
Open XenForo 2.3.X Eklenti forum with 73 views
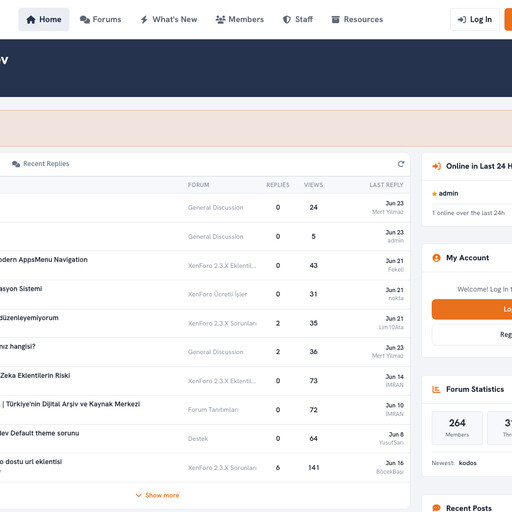click(222, 381)
